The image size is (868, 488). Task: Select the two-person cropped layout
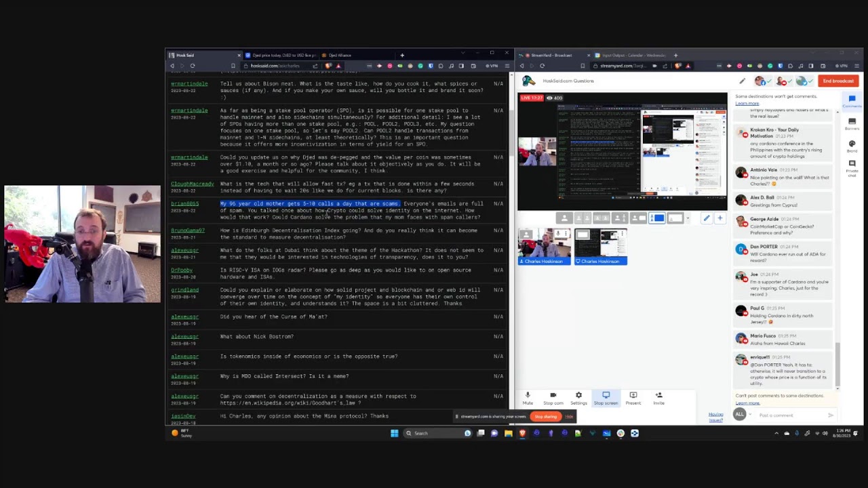coord(583,218)
